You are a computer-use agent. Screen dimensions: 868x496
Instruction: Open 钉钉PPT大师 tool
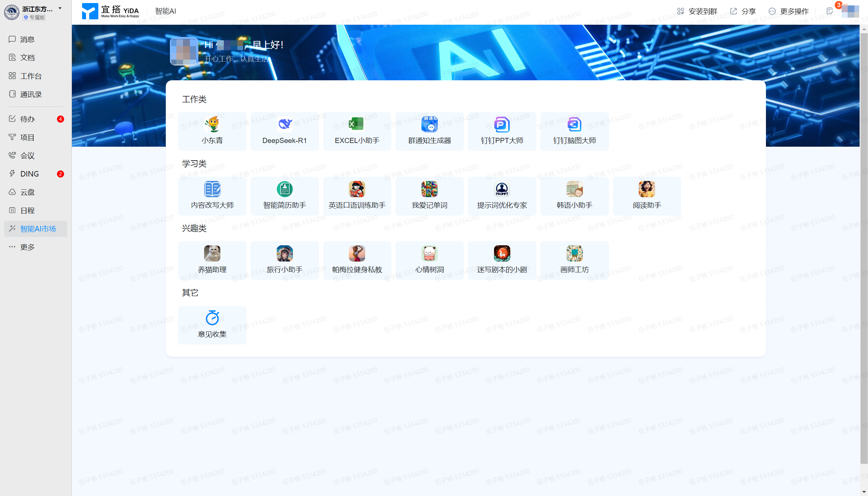tap(501, 131)
